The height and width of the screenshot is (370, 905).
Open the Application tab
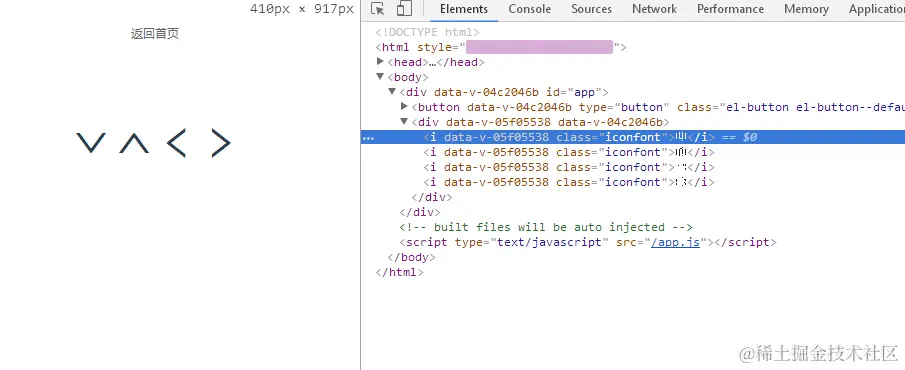pyautogui.click(x=876, y=9)
